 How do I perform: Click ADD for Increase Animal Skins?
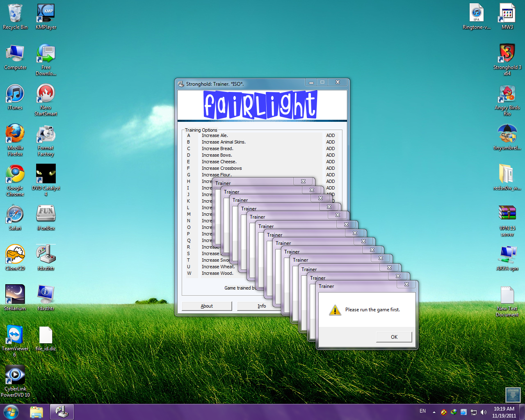331,142
